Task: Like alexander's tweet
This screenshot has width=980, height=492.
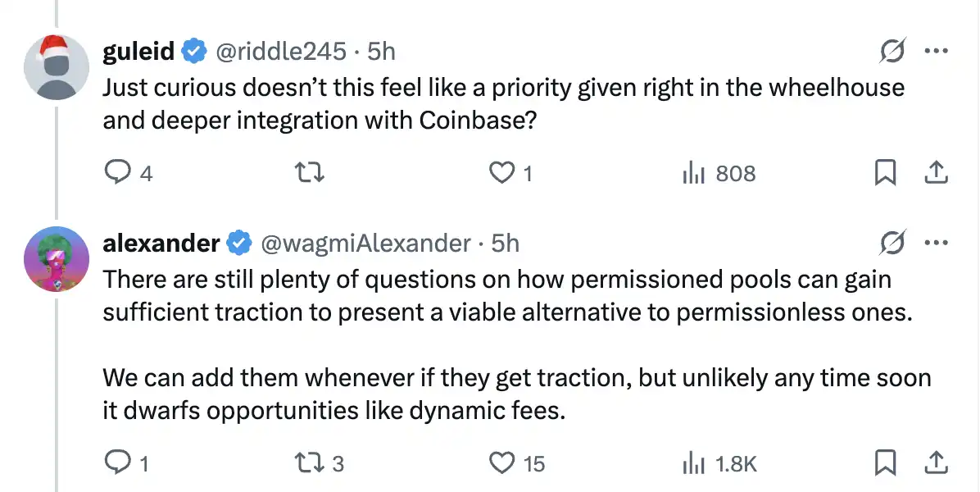Action: click(x=501, y=463)
